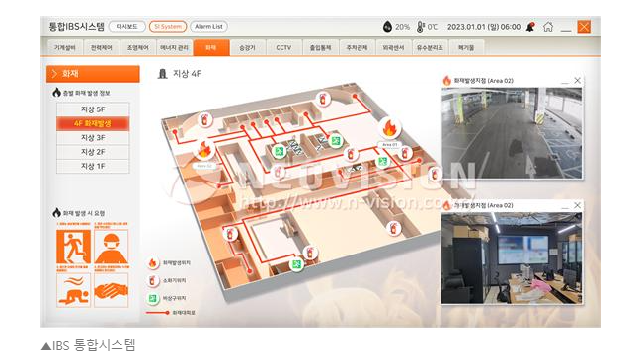
Task: Expand the 화재 orange header chevron
Action: [53, 74]
